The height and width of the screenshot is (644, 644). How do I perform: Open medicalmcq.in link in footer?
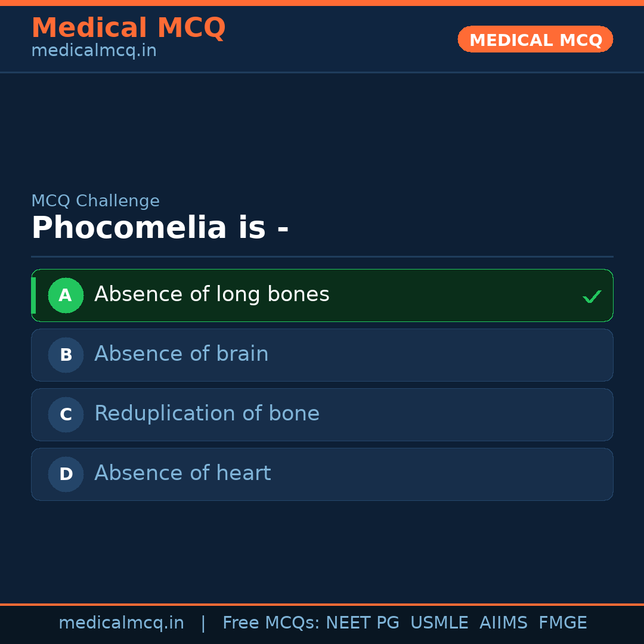tap(121, 623)
